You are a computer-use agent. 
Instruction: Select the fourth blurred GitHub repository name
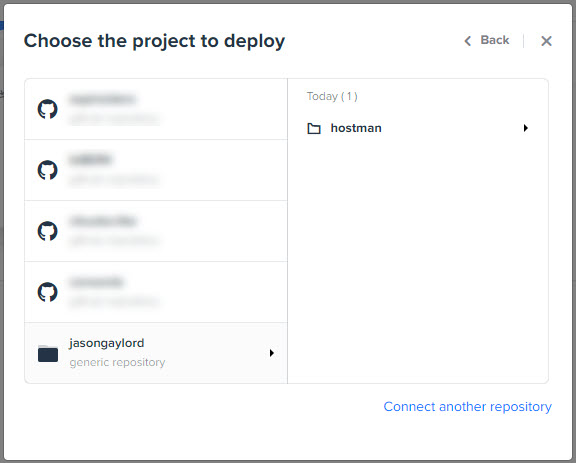[96, 282]
